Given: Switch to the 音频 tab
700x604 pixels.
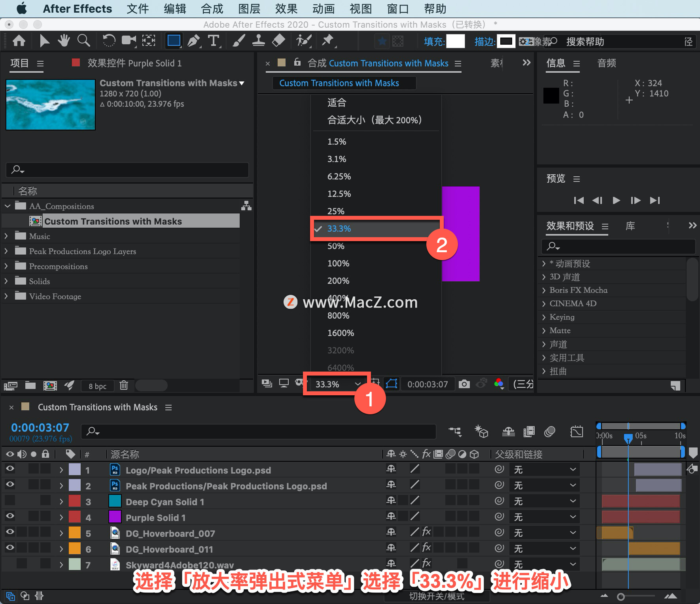Looking at the screenshot, I should 607,63.
